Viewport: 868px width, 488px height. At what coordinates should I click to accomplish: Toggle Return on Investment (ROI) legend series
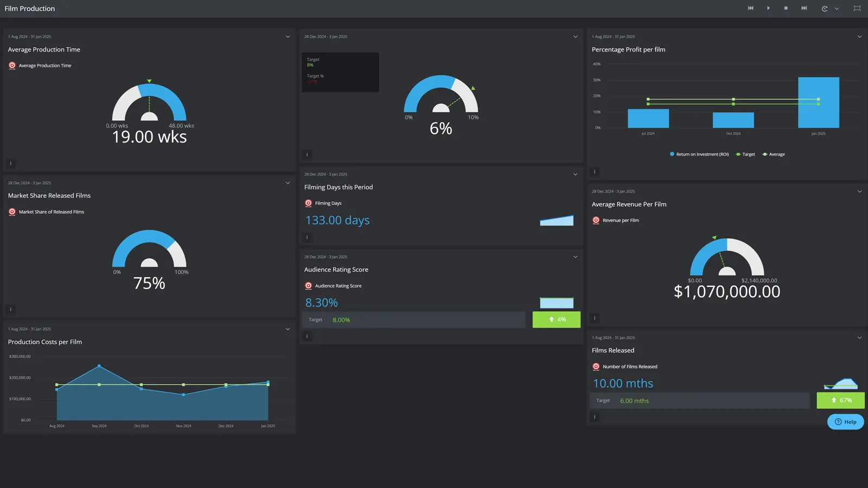[699, 155]
